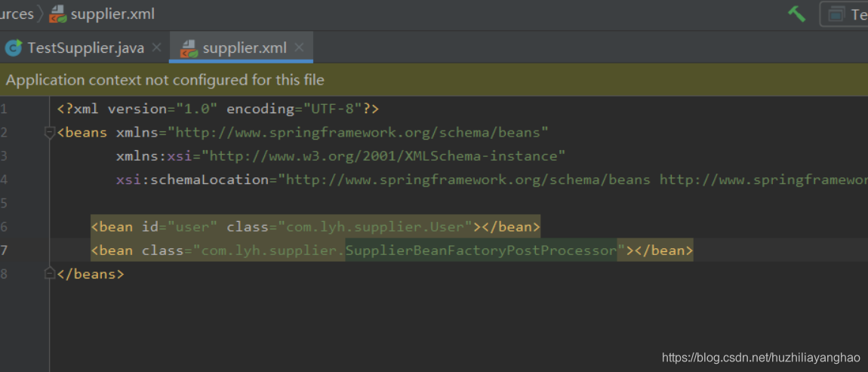The width and height of the screenshot is (868, 372).
Task: Click the com.lyh.supplier.User class value
Action: [x=375, y=226]
